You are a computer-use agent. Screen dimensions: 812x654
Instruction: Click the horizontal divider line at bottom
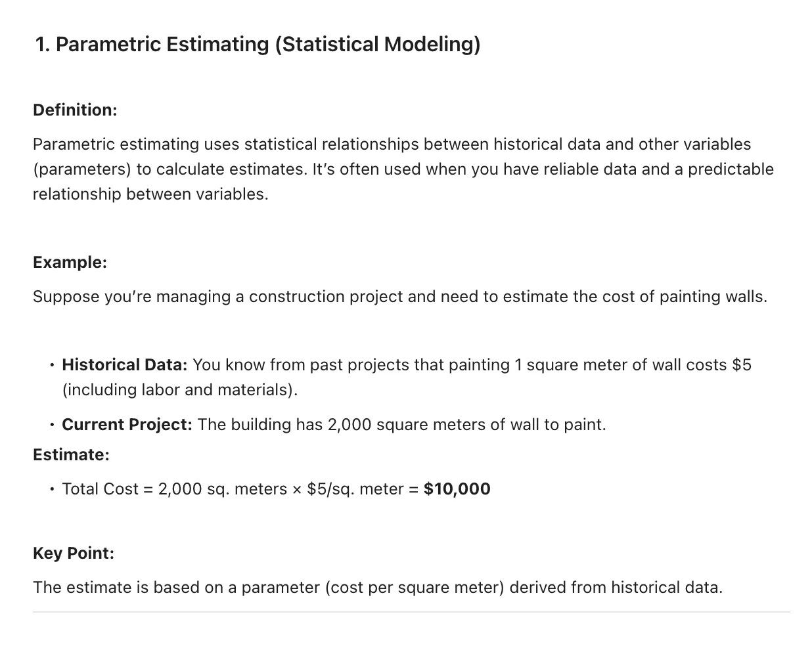click(x=411, y=612)
